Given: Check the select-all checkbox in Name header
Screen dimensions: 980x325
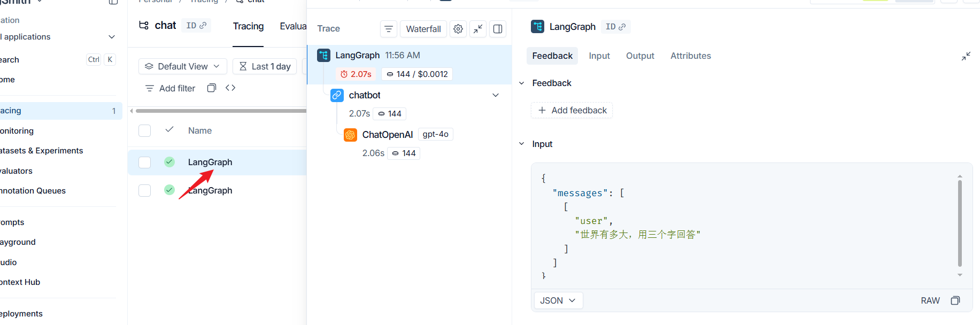Looking at the screenshot, I should [145, 130].
